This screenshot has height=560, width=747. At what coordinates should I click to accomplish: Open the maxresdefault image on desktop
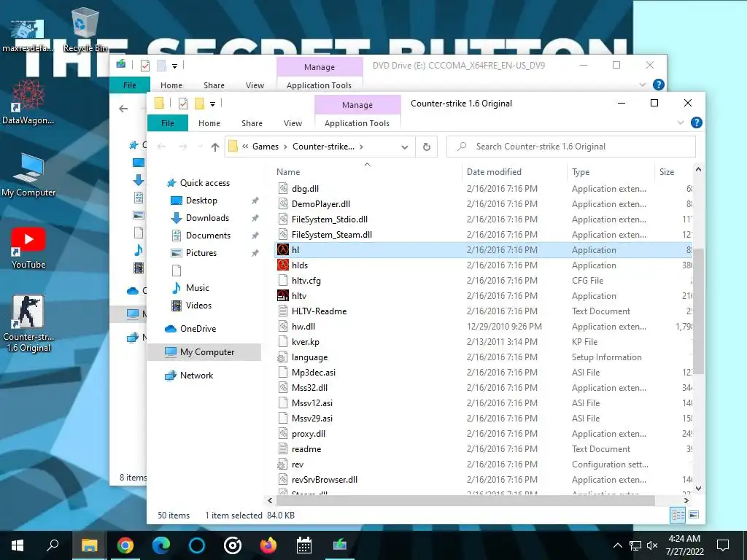coord(27,36)
